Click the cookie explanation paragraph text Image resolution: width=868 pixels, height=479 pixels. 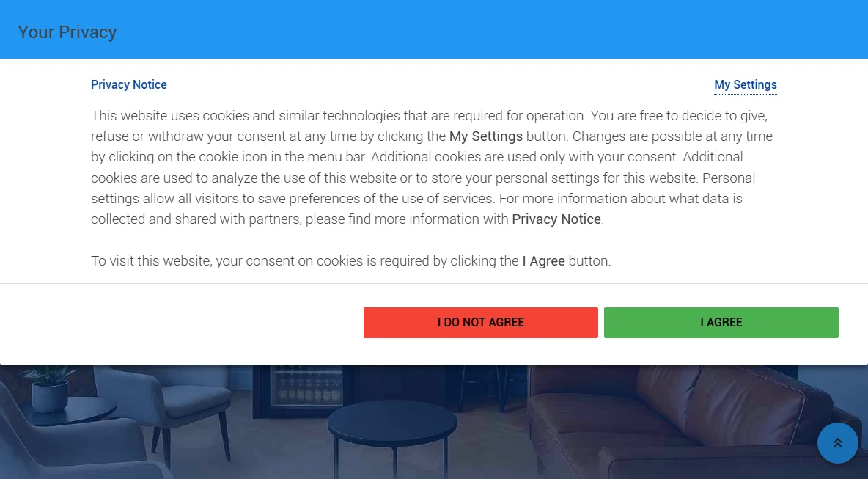(432, 167)
